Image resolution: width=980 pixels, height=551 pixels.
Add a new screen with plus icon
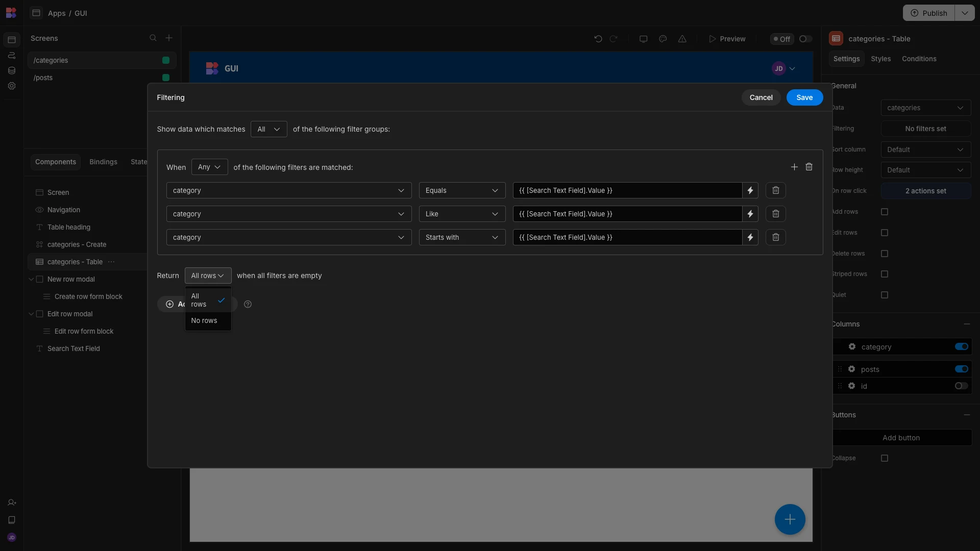click(169, 38)
